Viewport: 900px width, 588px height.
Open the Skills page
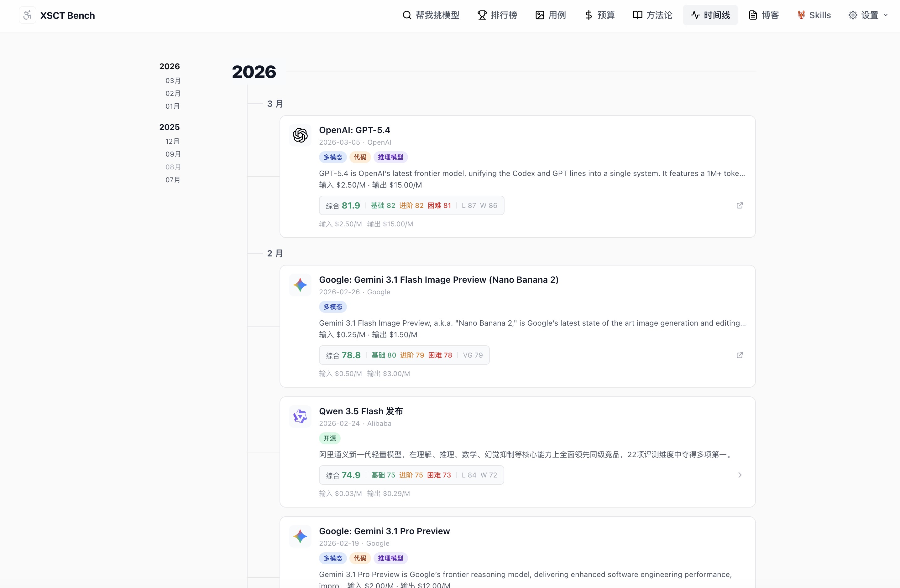814,15
